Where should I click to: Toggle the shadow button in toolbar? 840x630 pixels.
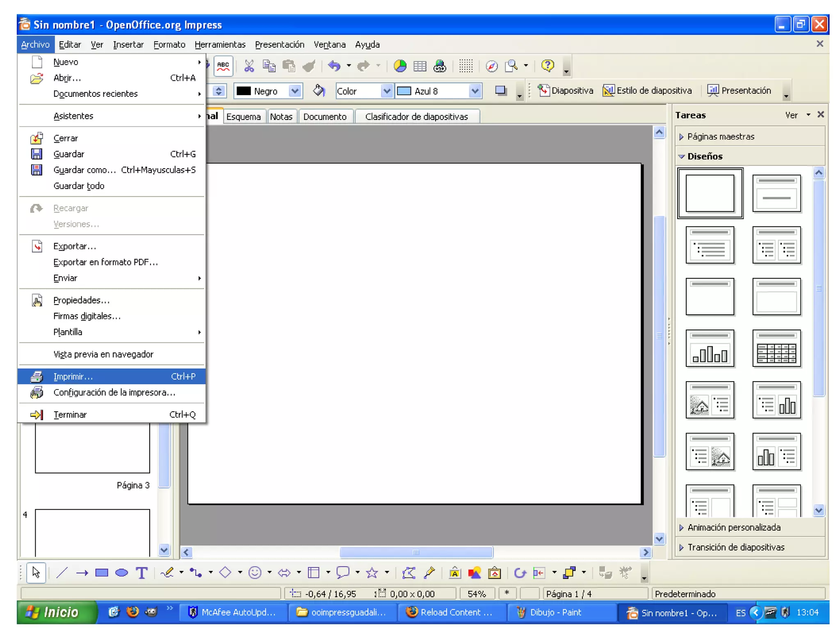[x=501, y=91]
